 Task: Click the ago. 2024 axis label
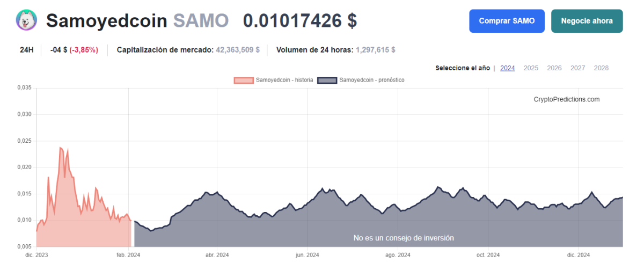click(398, 255)
